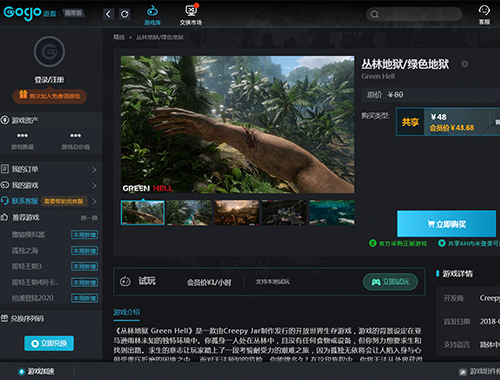Open recommended game 哥特王朝3
The width and height of the screenshot is (500, 380).
(x=27, y=266)
